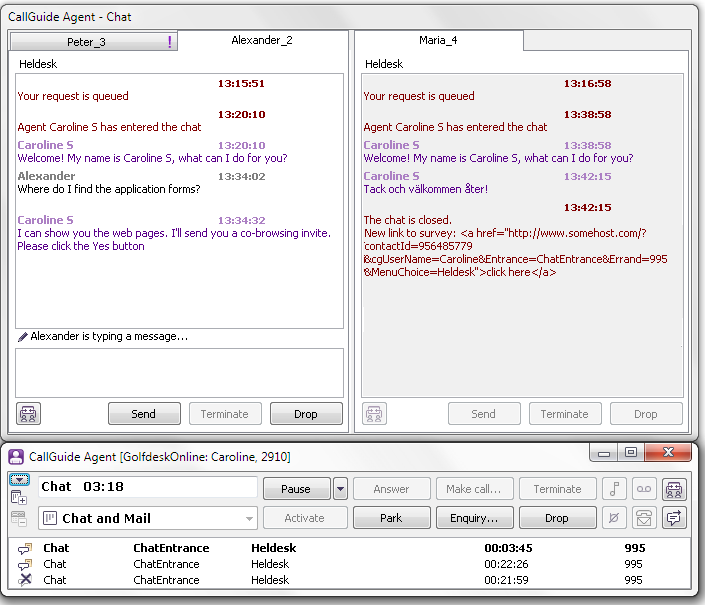Click the music note icon
The width and height of the screenshot is (705, 605).
tap(614, 489)
